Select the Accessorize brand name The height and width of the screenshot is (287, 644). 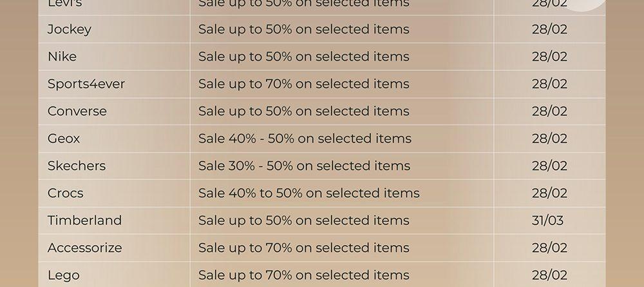pyautogui.click(x=84, y=248)
